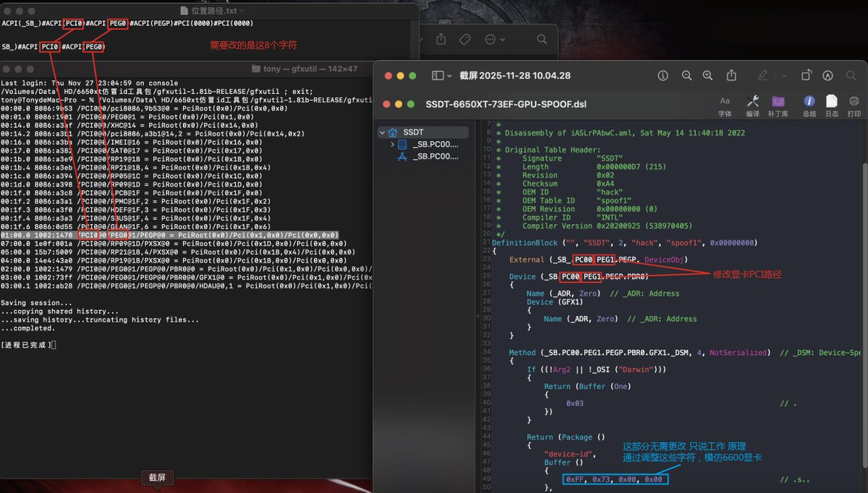Click the tony — gfxutil Terminal title
Viewport: 868px width, 493px height.
[x=311, y=69]
